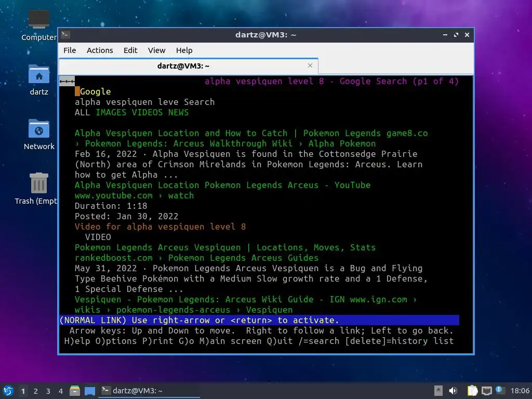Close the terminal window
The height and width of the screenshot is (399, 532).
pyautogui.click(x=467, y=35)
